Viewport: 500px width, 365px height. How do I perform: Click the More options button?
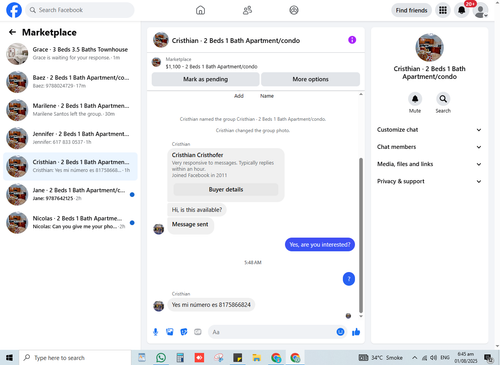310,79
